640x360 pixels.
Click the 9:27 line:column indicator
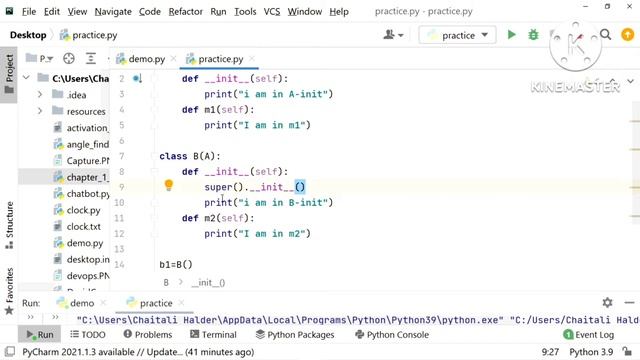coord(550,351)
